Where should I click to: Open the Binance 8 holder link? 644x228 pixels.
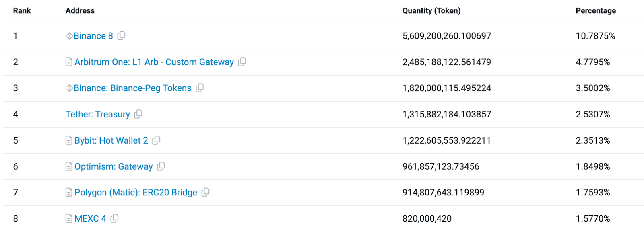tap(93, 36)
